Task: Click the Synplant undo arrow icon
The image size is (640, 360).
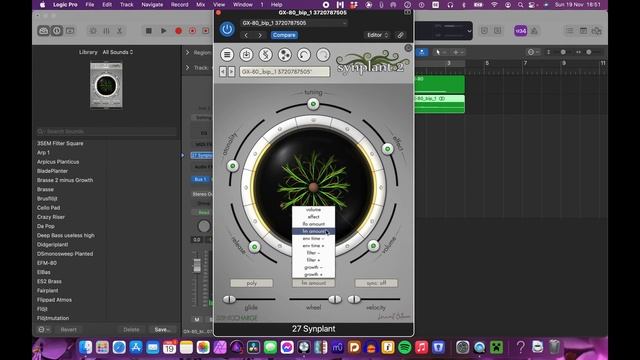Action: [x=304, y=54]
